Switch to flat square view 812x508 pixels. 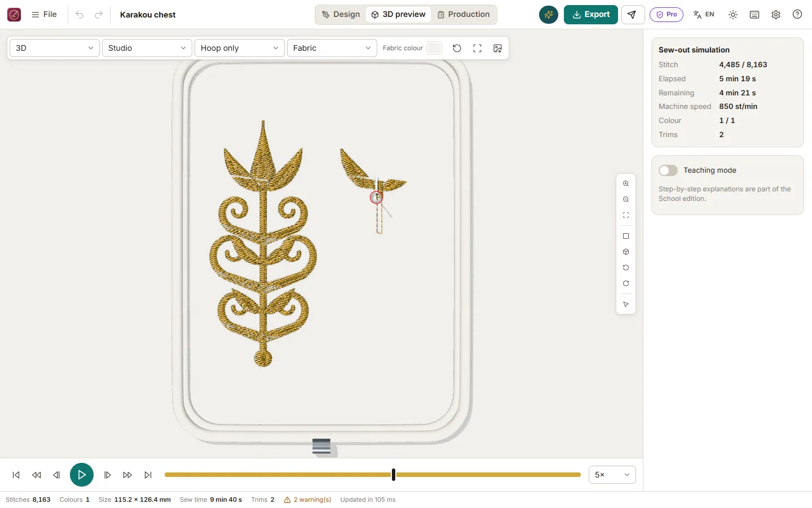click(x=626, y=236)
